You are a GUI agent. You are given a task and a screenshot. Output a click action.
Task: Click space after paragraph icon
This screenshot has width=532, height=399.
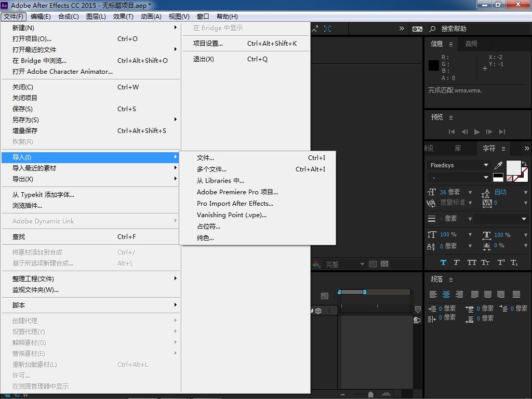469,319
